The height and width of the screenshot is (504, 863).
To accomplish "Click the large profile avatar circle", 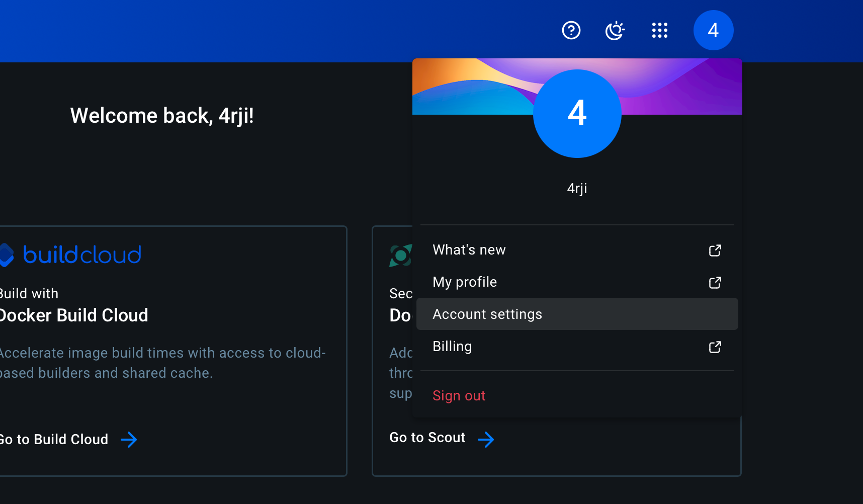I will tap(577, 114).
